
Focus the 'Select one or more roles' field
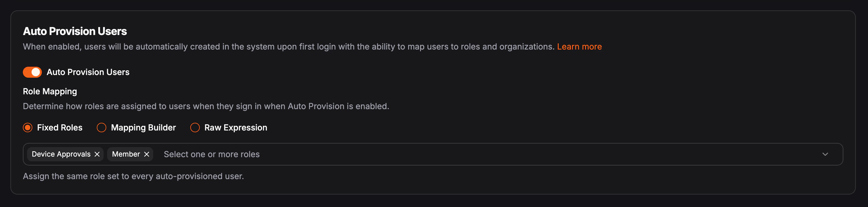point(212,154)
